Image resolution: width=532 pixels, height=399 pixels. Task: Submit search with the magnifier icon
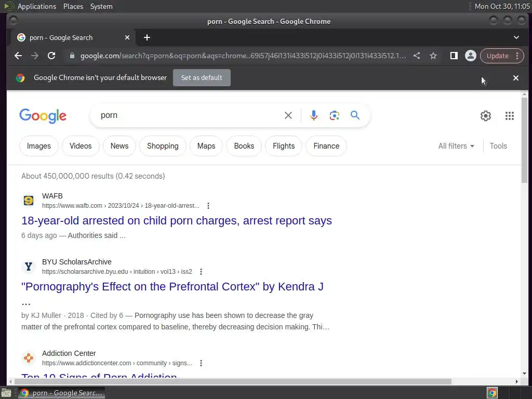tap(355, 115)
